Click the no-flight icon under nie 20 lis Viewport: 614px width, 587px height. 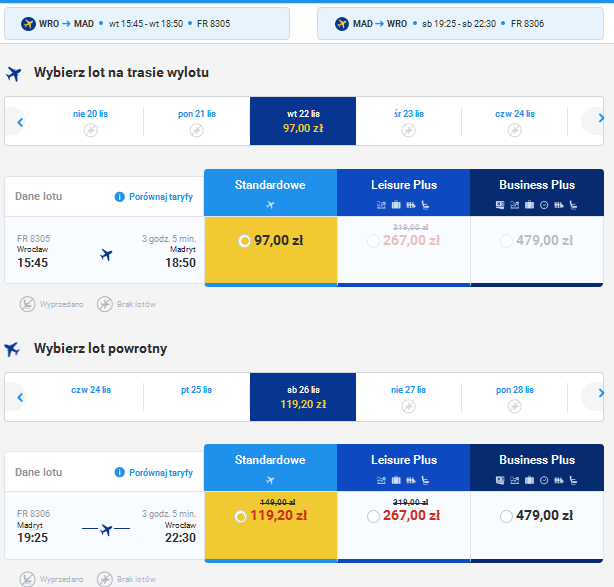click(x=90, y=130)
